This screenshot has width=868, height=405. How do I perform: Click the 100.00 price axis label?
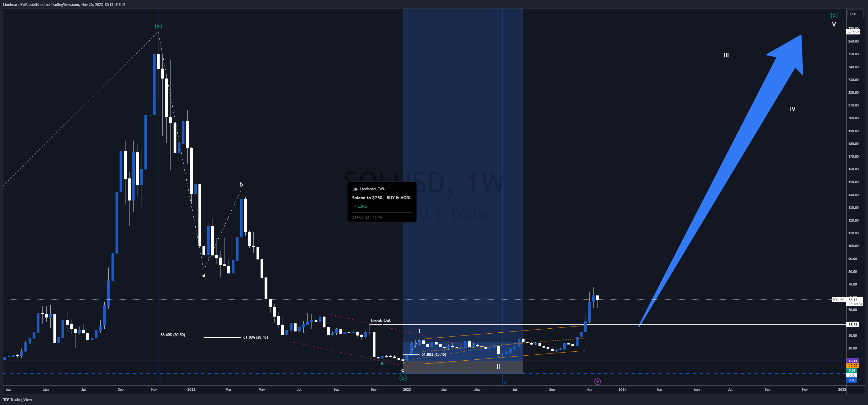(853, 246)
